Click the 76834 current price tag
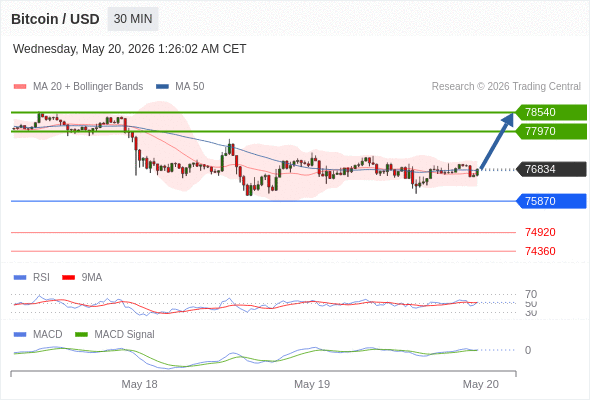This screenshot has height=400, width=590. coord(550,169)
